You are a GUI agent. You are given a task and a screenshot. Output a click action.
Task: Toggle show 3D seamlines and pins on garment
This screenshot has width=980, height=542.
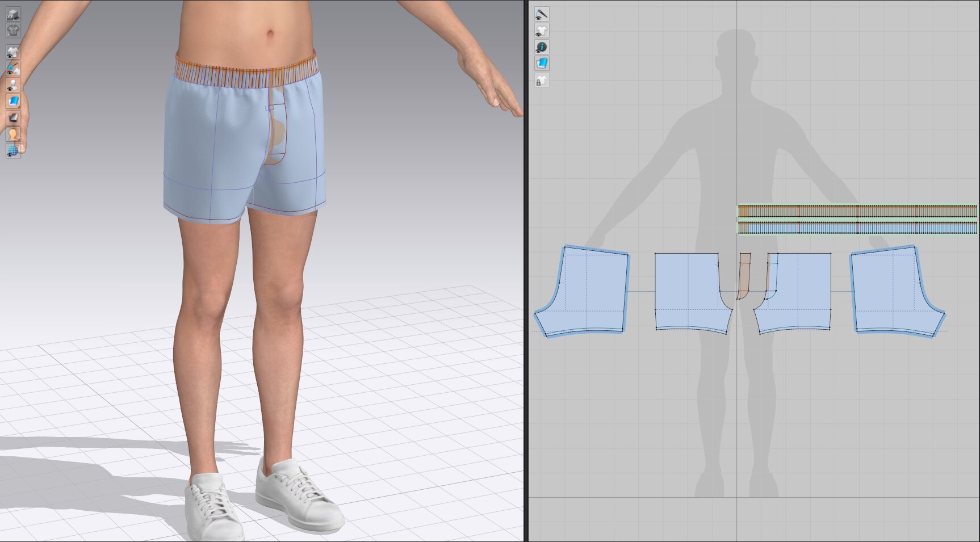tap(13, 69)
